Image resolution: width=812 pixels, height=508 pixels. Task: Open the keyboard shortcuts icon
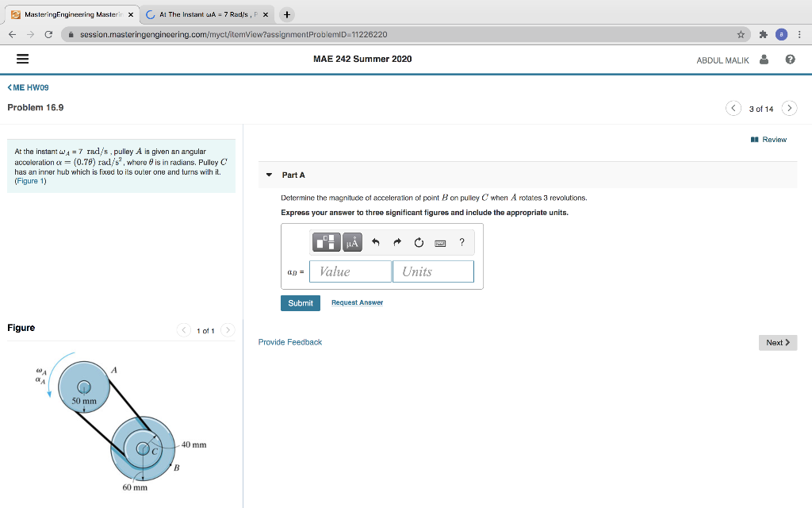tap(440, 242)
